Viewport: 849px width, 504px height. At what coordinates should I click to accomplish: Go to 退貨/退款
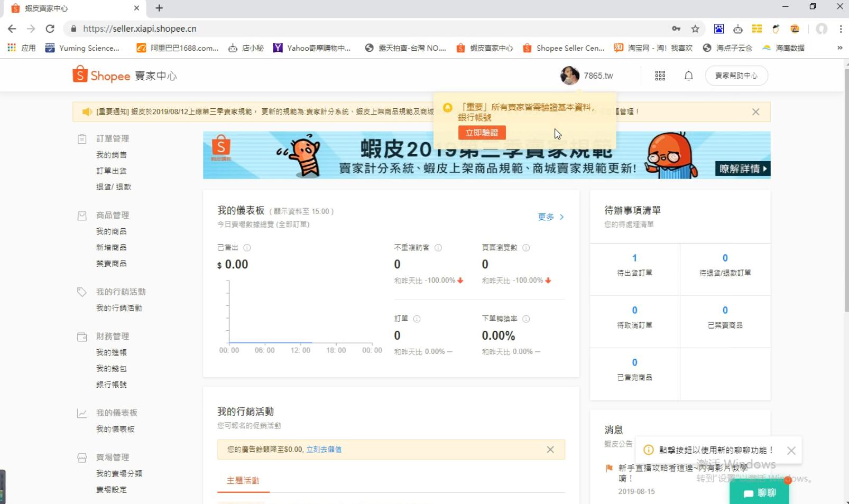(114, 187)
